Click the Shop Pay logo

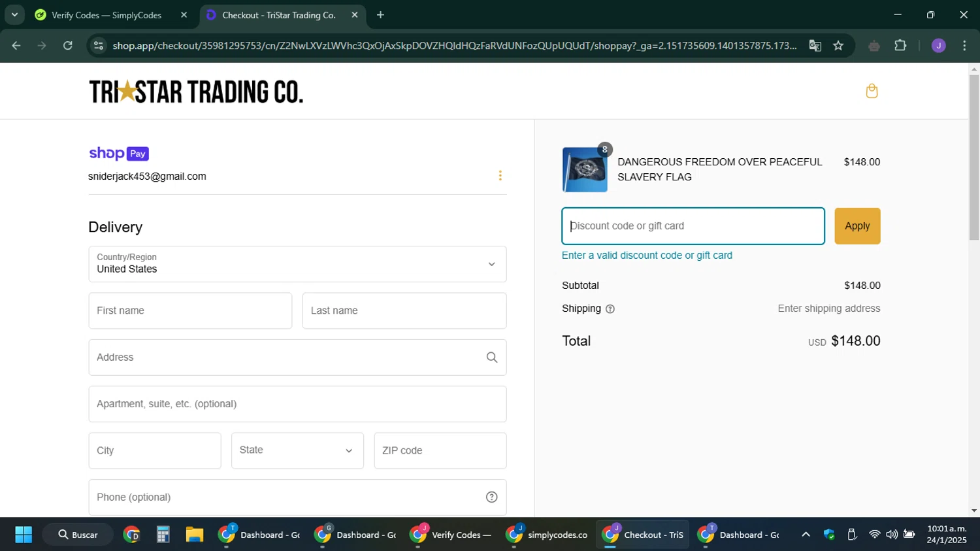pyautogui.click(x=119, y=154)
